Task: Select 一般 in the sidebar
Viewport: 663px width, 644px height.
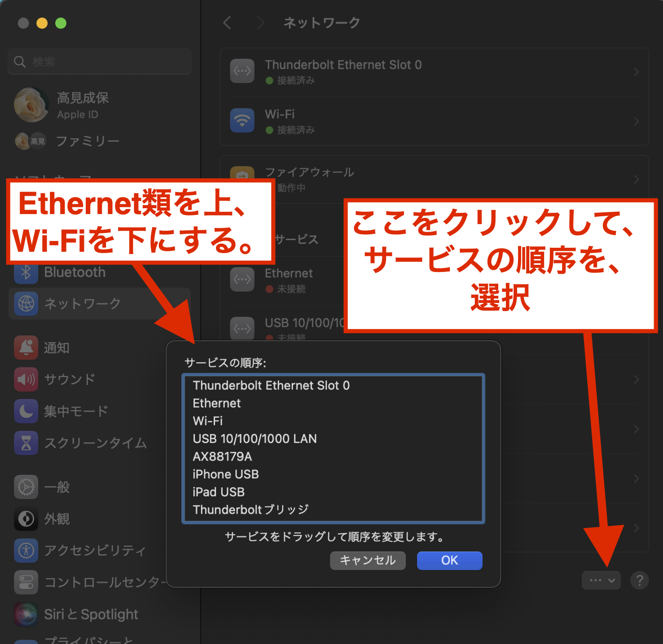Action: click(57, 487)
